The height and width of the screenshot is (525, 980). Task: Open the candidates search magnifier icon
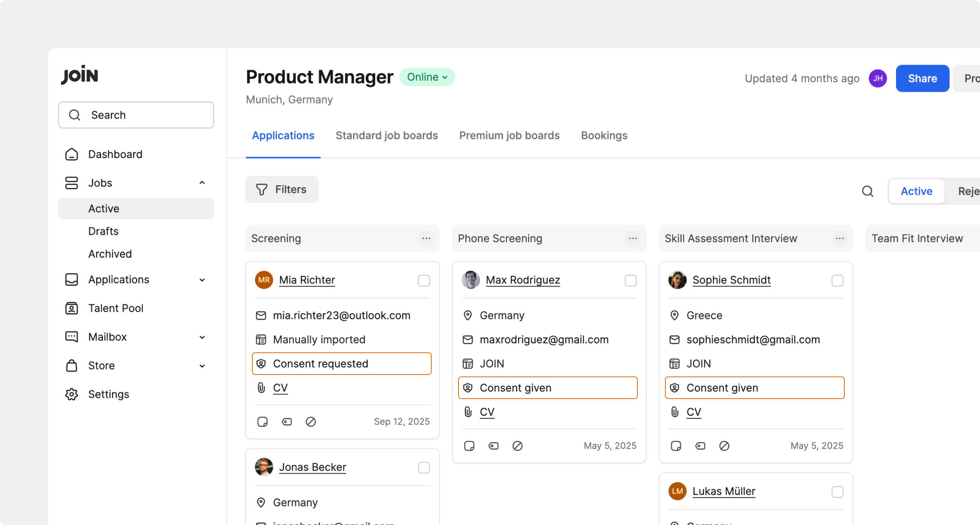coord(868,191)
